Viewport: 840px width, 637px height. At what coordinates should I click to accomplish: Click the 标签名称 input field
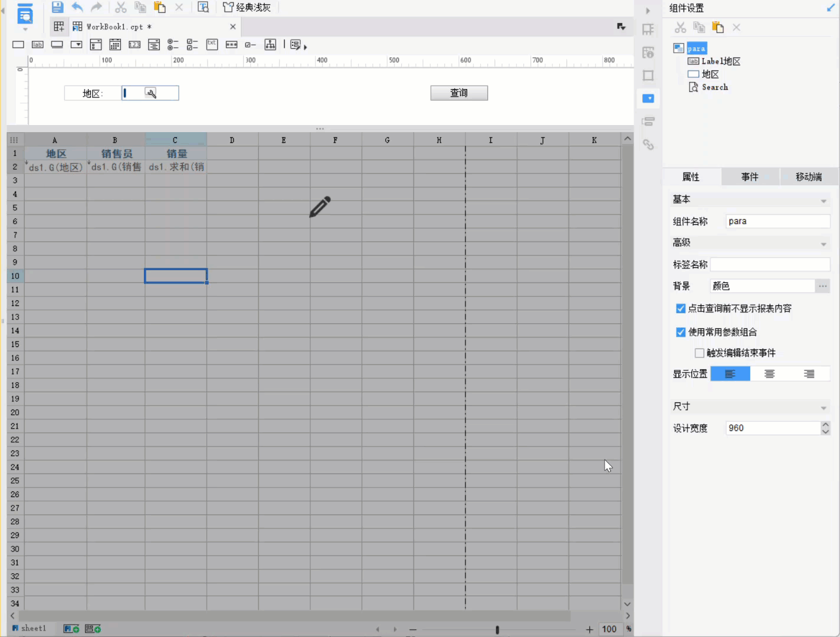point(770,264)
